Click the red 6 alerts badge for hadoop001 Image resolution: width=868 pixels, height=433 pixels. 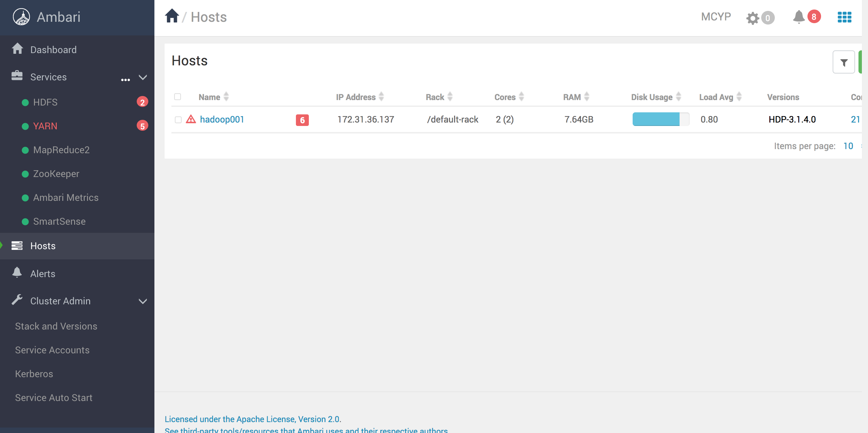302,120
